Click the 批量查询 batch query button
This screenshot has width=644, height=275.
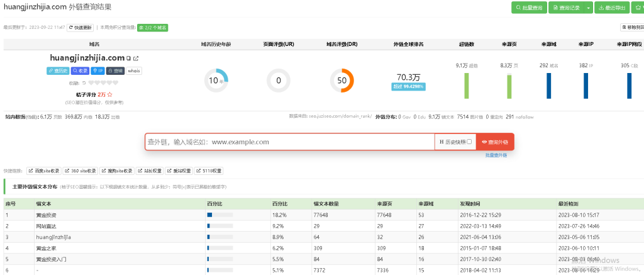[x=529, y=8]
